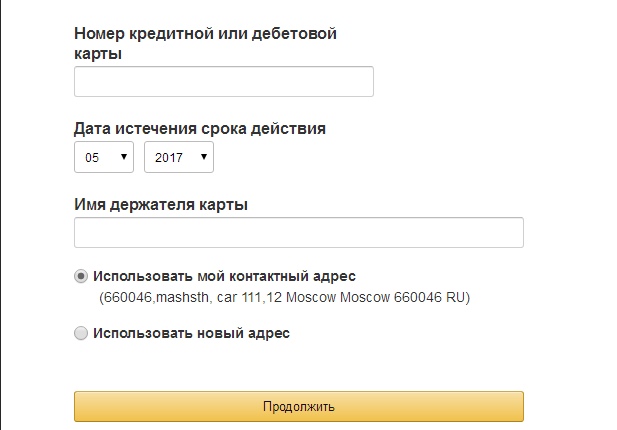Image resolution: width=617 pixels, height=430 pixels.
Task: Click the "Использовать мой контактный адрес" label text
Action: point(224,276)
